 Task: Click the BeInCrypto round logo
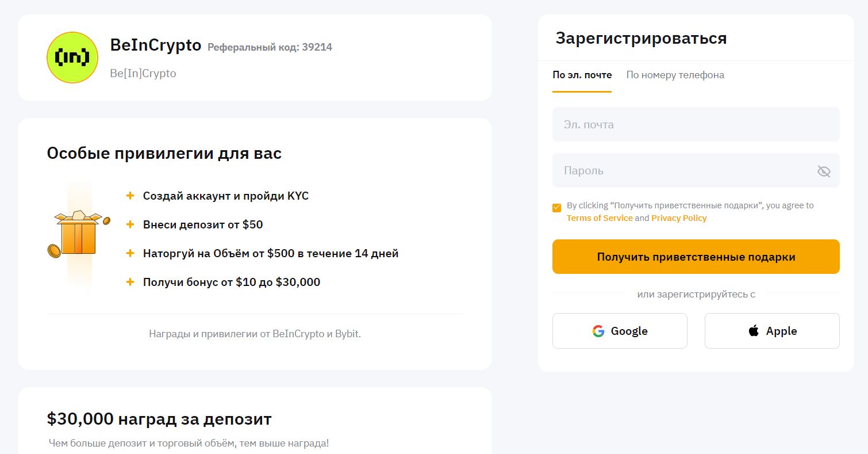(x=72, y=58)
